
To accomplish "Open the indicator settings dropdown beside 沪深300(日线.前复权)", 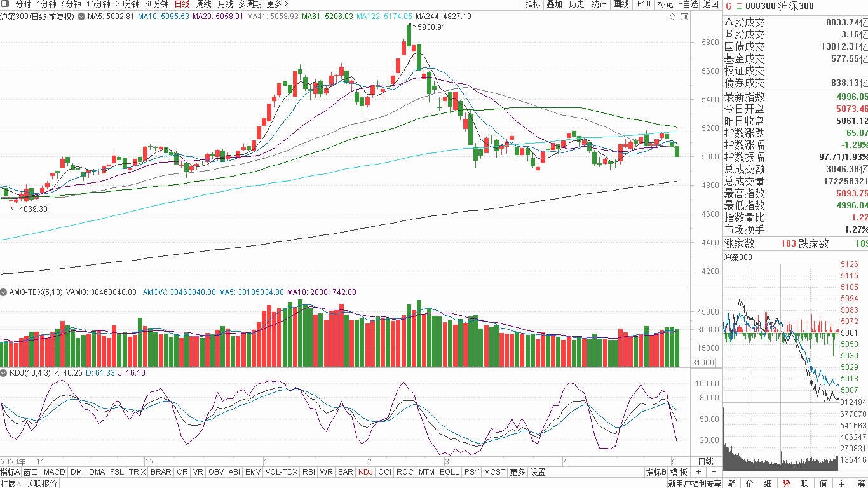I will tap(80, 16).
